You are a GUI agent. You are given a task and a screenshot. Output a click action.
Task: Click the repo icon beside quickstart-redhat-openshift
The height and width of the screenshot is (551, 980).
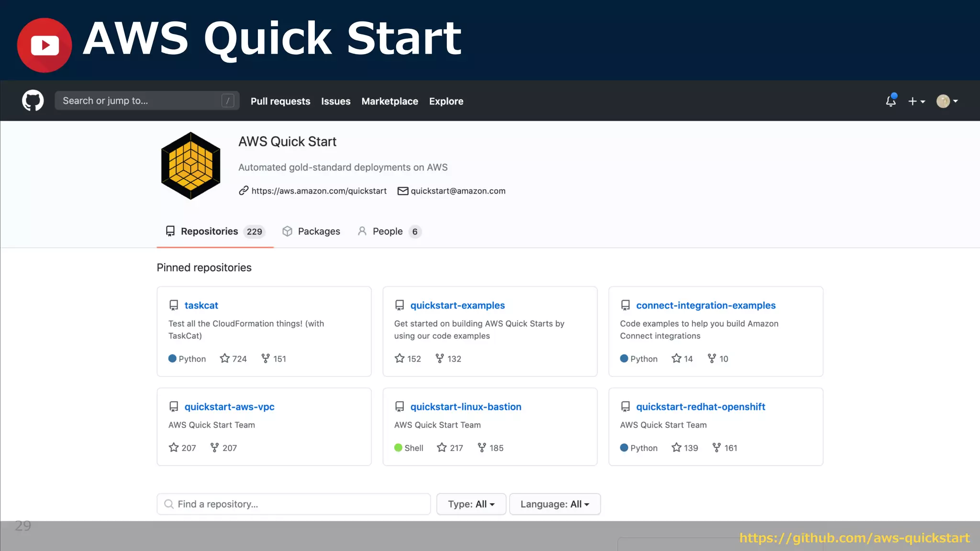pos(625,407)
